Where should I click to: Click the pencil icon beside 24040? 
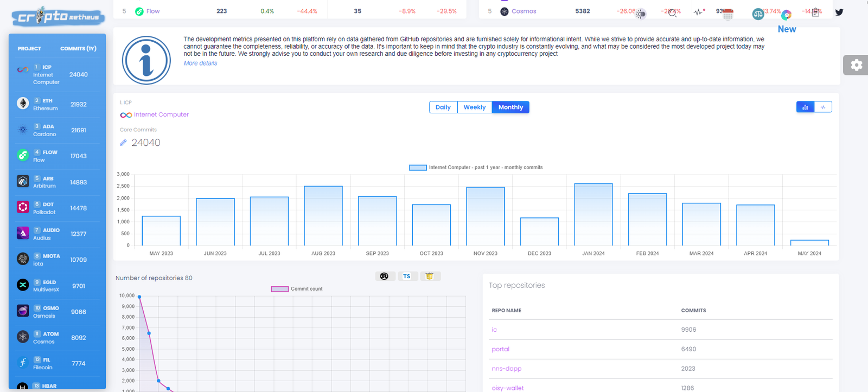pos(123,143)
